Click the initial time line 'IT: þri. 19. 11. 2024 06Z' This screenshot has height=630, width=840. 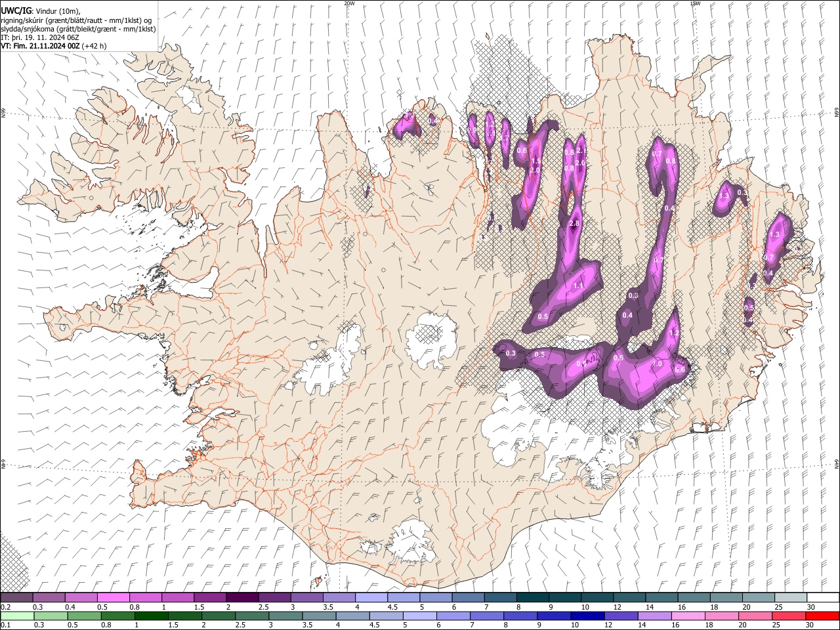pos(41,37)
